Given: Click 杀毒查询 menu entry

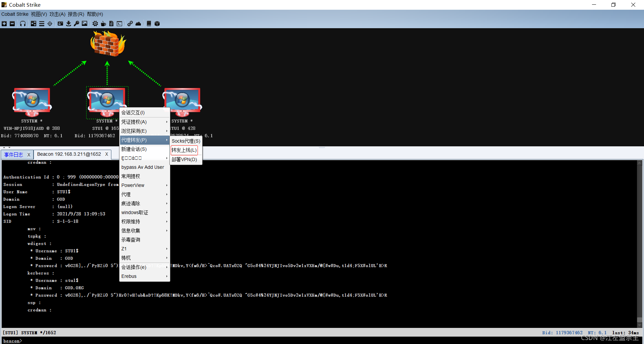Looking at the screenshot, I should [x=145, y=240].
